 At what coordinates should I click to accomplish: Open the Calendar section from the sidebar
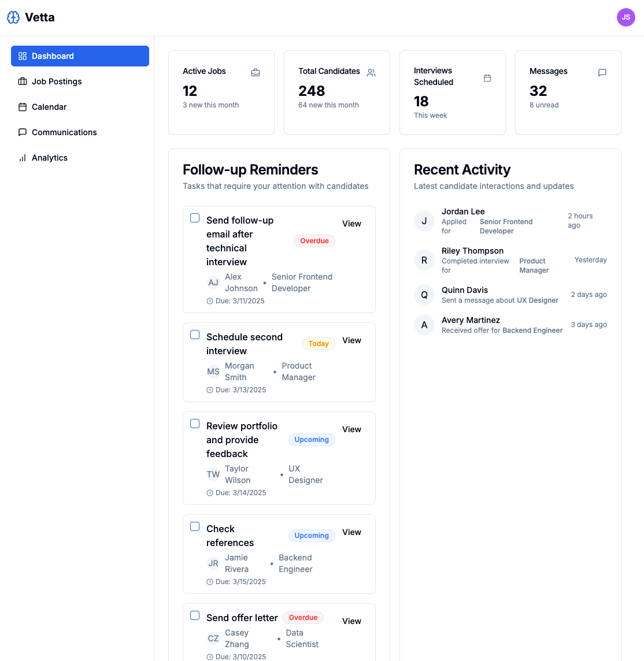tap(22, 107)
